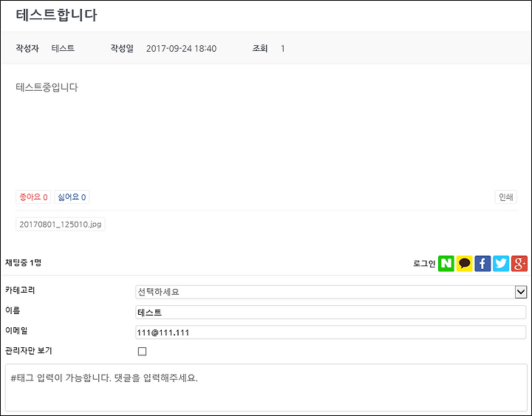Click the 싫어요 0 button
This screenshot has width=532, height=416.
coord(72,197)
